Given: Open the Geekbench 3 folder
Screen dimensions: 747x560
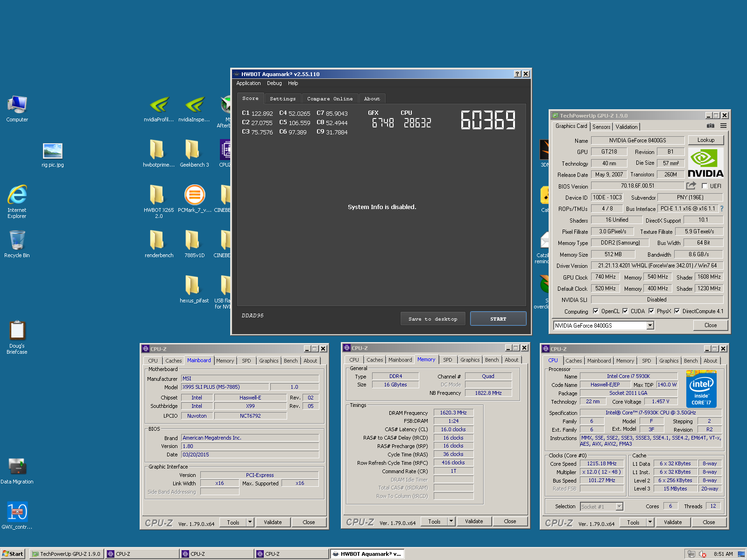Looking at the screenshot, I should (x=194, y=154).
